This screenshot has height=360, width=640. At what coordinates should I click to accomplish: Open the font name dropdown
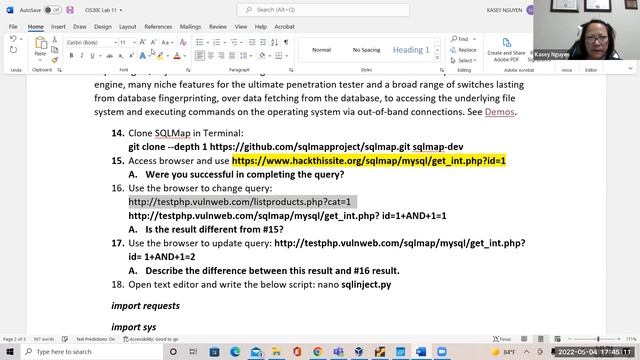(116, 42)
